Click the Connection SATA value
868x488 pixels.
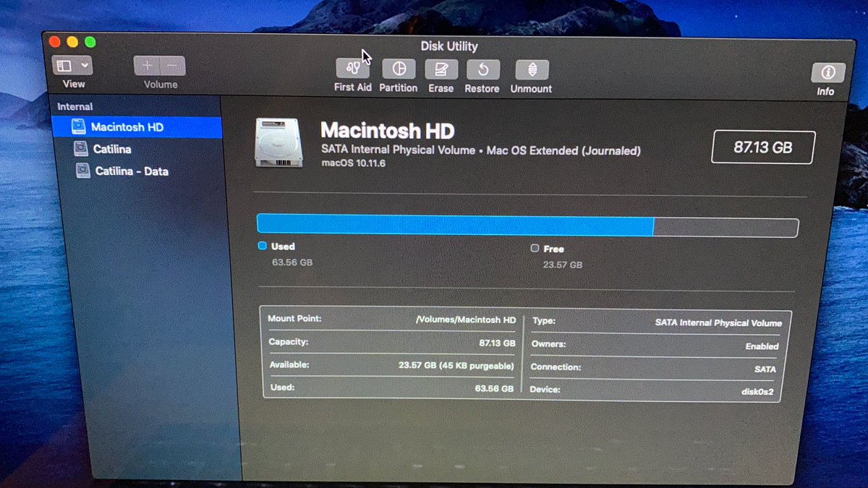pos(765,369)
